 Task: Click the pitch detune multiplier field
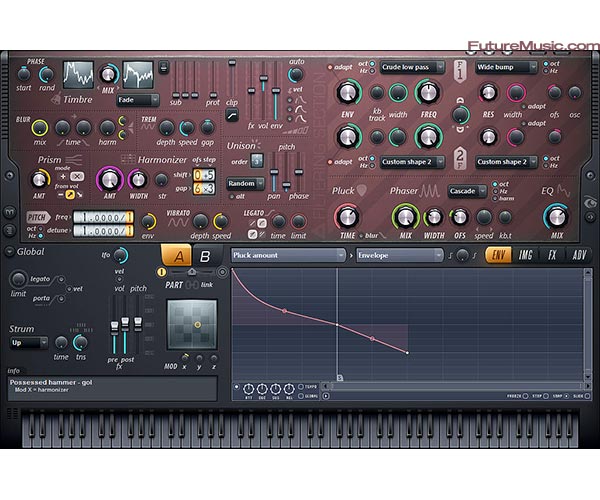click(x=103, y=231)
